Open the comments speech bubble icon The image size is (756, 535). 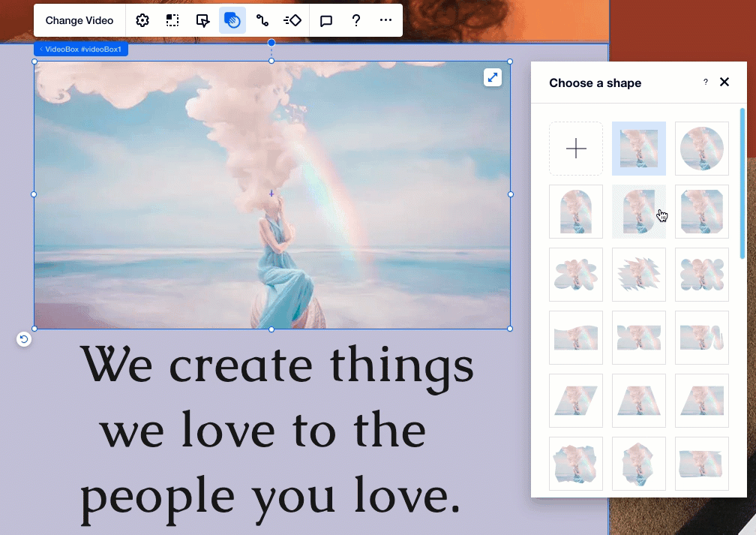(x=326, y=20)
